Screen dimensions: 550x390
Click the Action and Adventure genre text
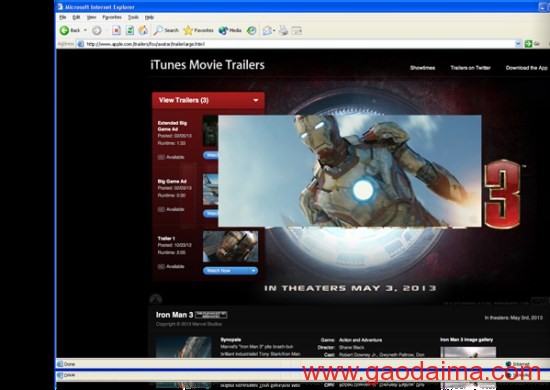tap(360, 340)
